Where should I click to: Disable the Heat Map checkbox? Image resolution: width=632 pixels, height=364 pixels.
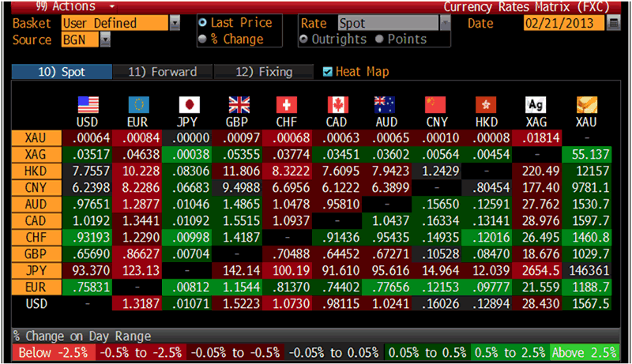328,72
